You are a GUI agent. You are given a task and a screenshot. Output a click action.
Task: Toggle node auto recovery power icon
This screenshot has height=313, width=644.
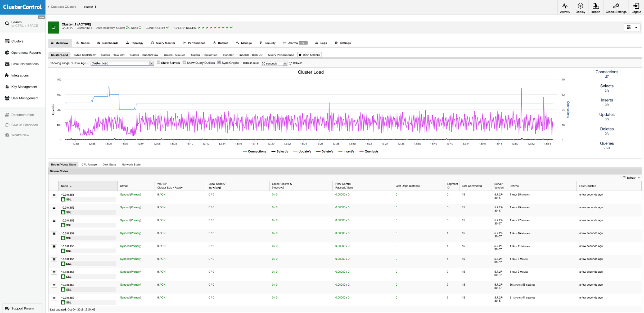pos(140,28)
